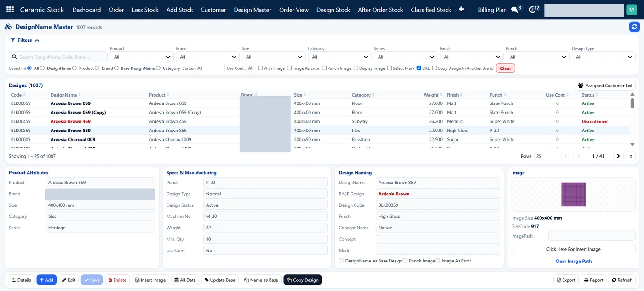Click the blue refresh icon at top right
This screenshot has width=644, height=291.
coord(634,27)
